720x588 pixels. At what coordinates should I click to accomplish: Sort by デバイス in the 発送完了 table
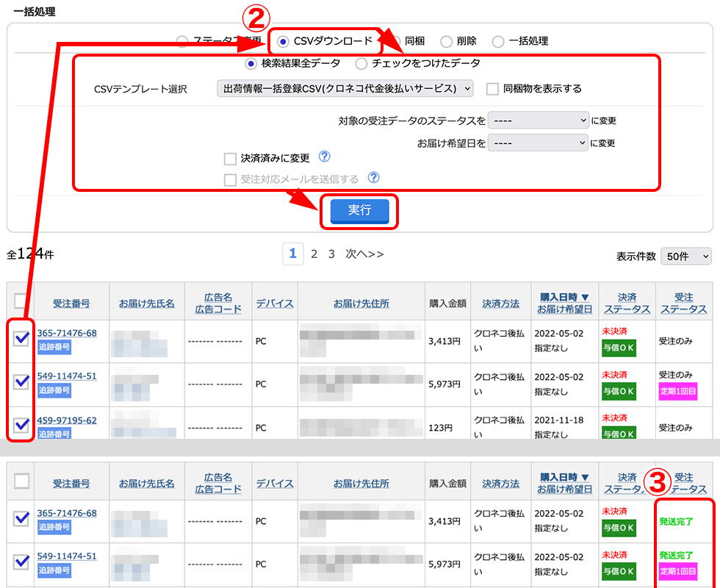[275, 484]
